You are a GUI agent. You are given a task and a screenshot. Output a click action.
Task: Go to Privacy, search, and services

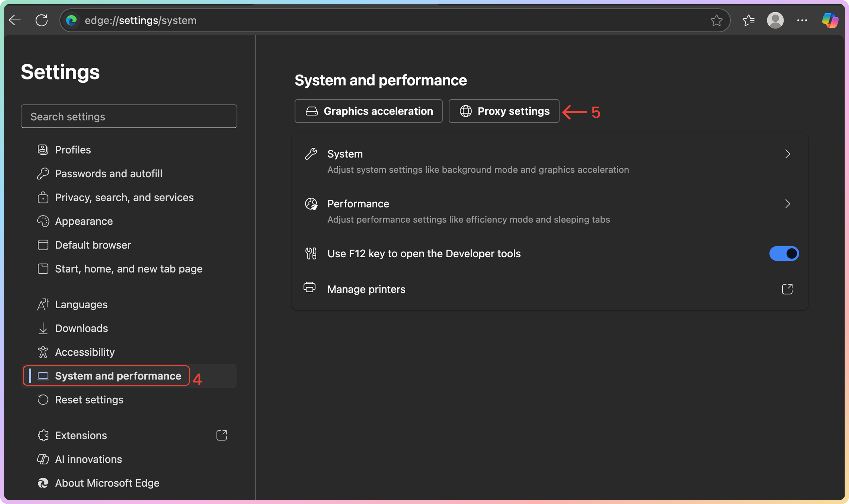(x=124, y=197)
